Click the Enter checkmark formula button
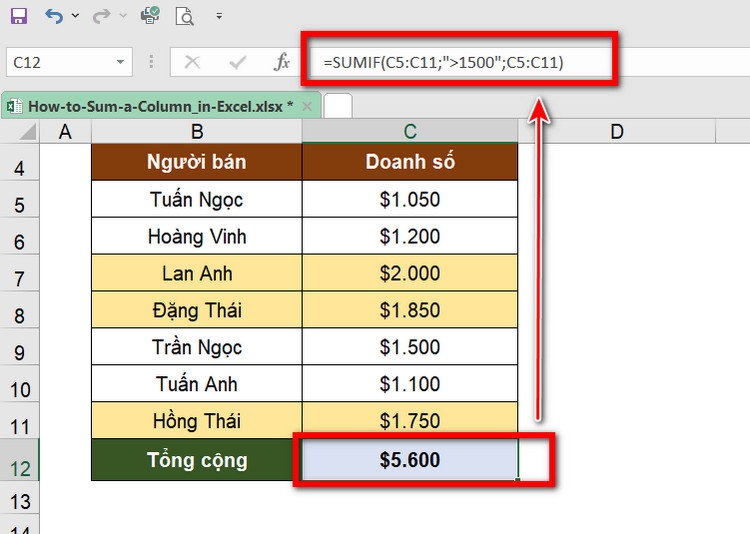750x534 pixels. pos(237,62)
